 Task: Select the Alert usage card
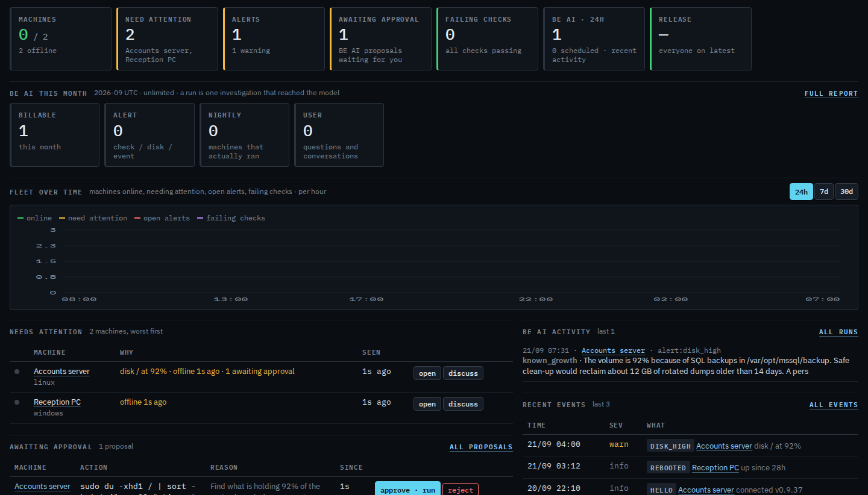(x=149, y=135)
